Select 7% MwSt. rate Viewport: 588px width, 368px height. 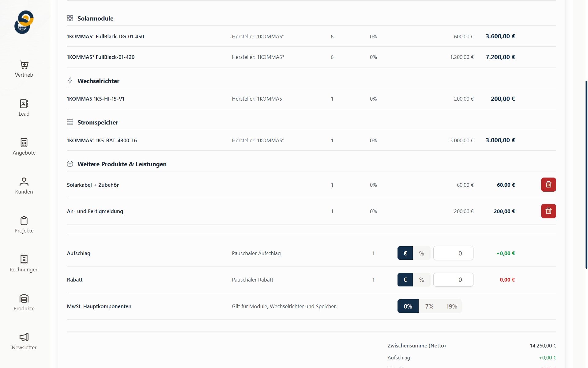pyautogui.click(x=429, y=306)
